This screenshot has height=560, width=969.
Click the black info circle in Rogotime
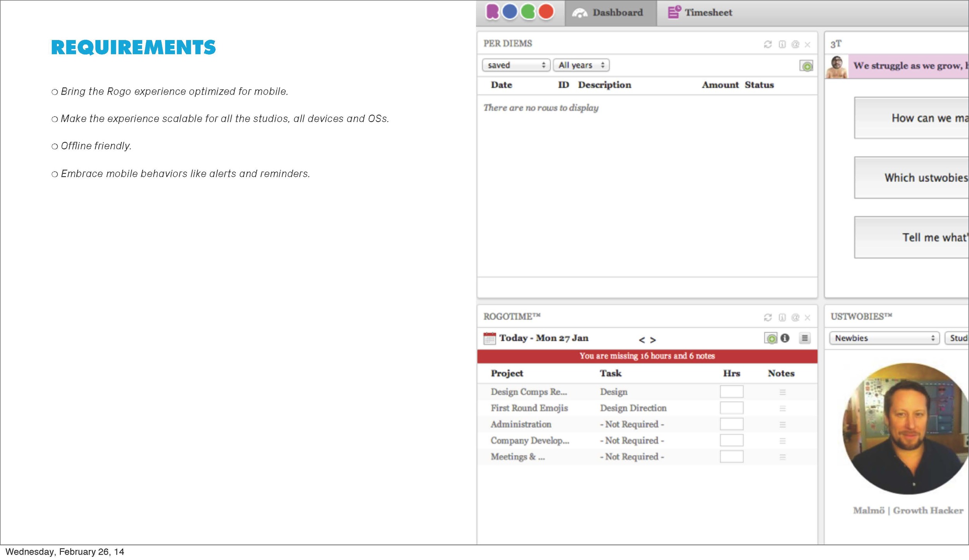coord(785,338)
